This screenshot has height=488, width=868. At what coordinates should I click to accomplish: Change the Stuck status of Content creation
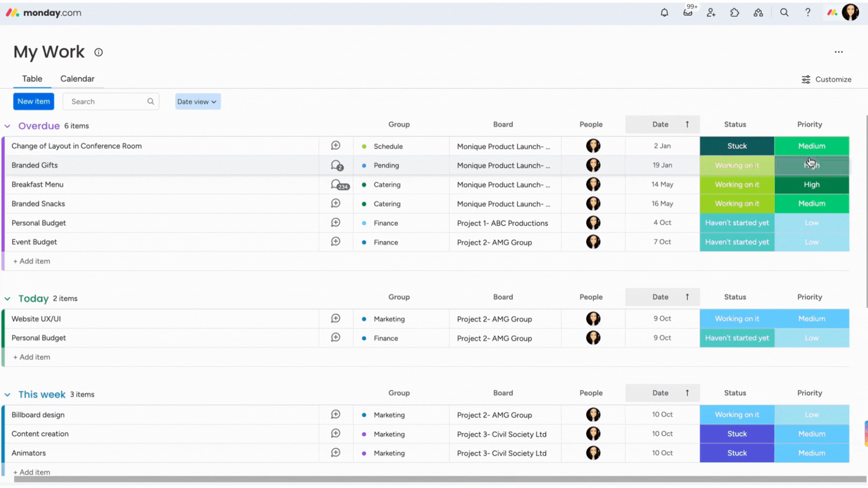pos(736,434)
